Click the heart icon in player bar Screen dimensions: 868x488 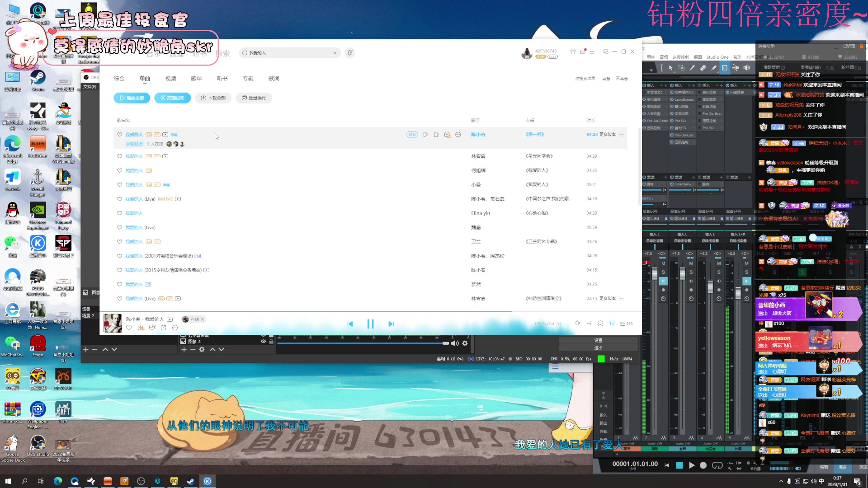point(129,328)
